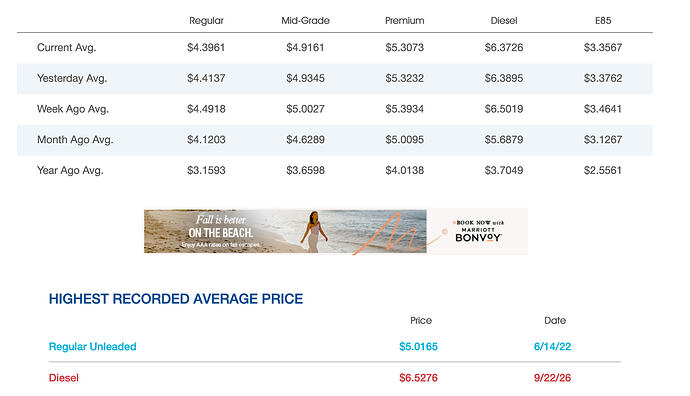Click yesterday premium price $5.3232
Image resolution: width=690 pixels, height=396 pixels.
pyautogui.click(x=404, y=78)
